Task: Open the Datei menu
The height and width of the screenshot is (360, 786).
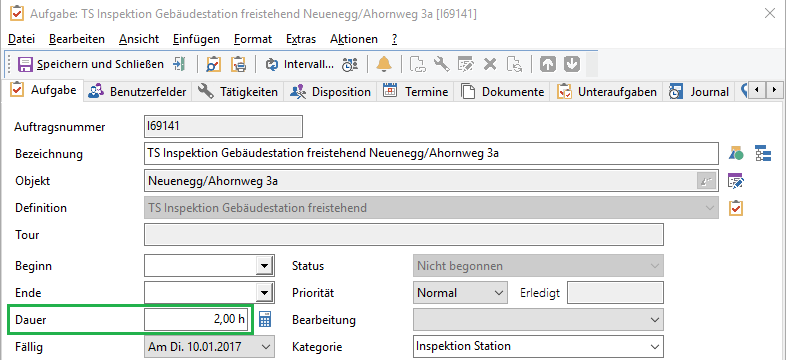Action: pyautogui.click(x=22, y=39)
